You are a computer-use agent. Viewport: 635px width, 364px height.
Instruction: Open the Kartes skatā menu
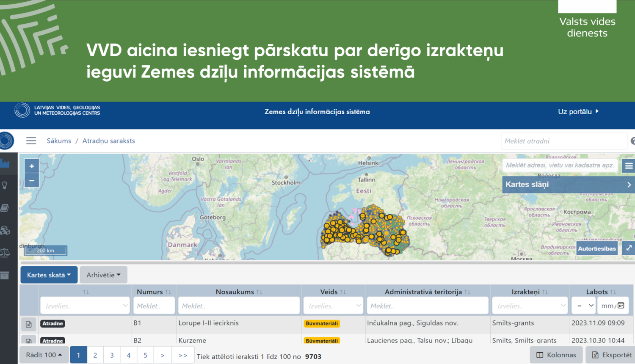click(x=49, y=274)
